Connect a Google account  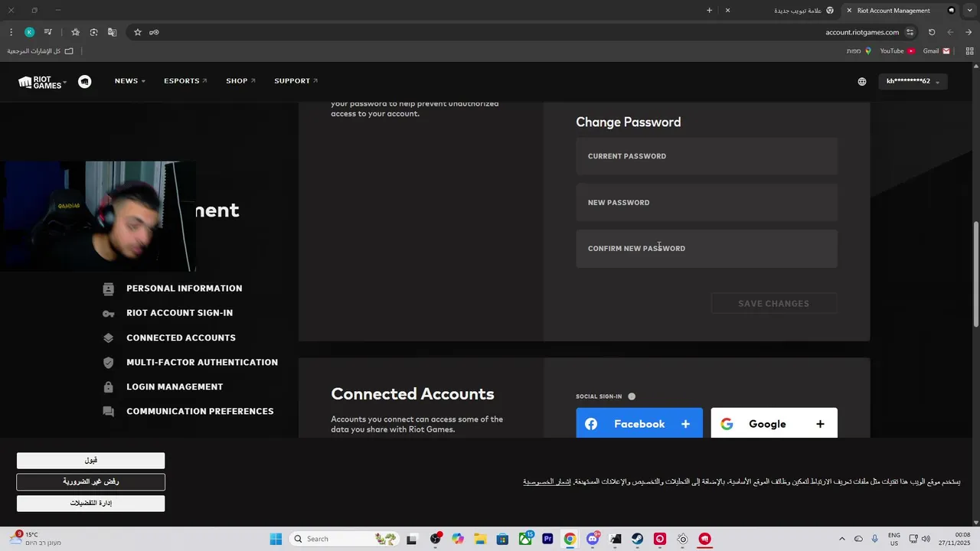pos(774,423)
